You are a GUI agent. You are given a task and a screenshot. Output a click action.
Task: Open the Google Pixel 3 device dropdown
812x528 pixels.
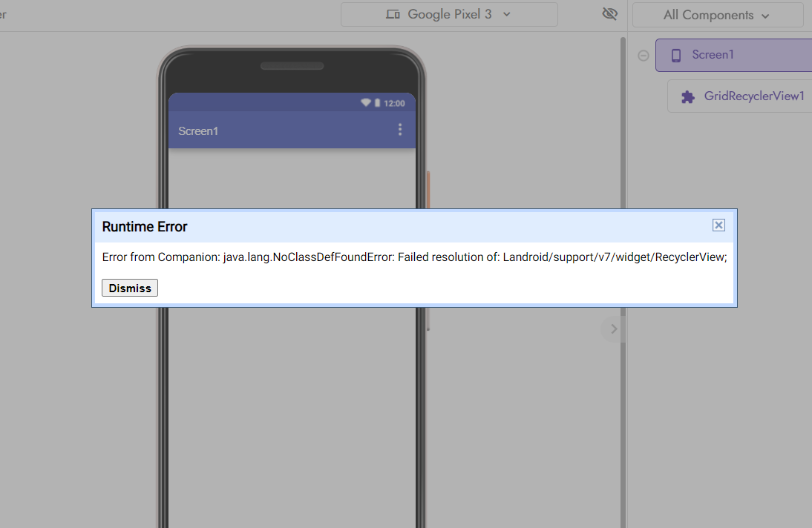pyautogui.click(x=449, y=15)
